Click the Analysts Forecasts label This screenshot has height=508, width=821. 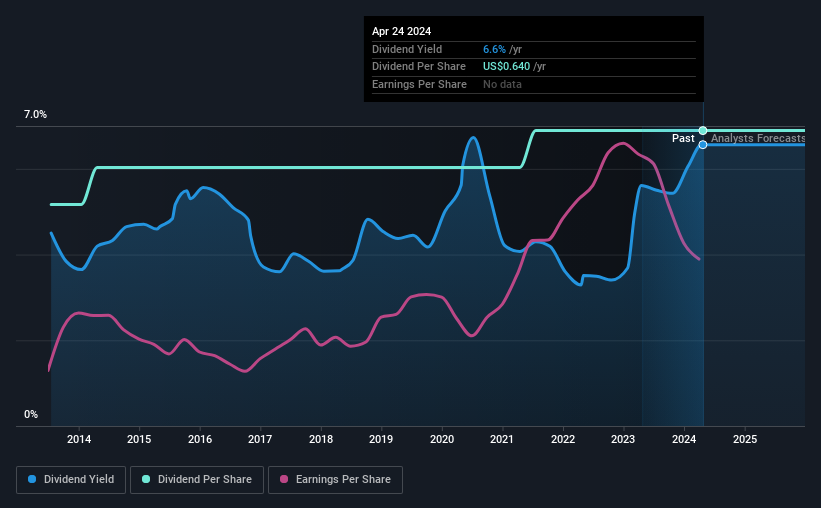point(758,138)
